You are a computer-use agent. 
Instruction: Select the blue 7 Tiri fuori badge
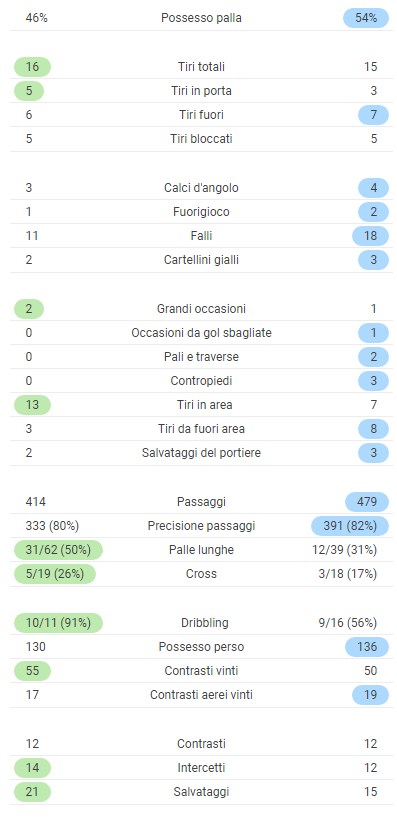click(373, 115)
